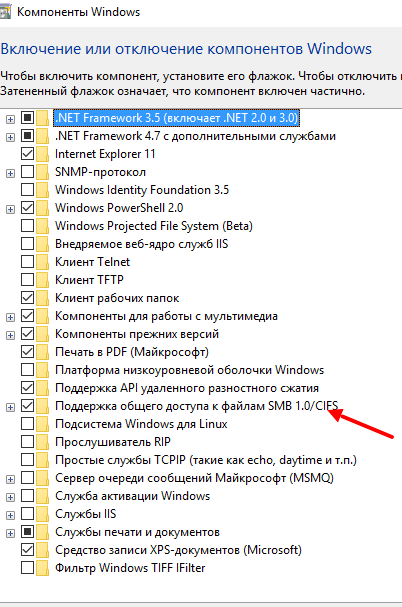The image size is (402, 607).
Task: Uncheck Клиент рабочих папок checkbox
Action: tap(27, 298)
